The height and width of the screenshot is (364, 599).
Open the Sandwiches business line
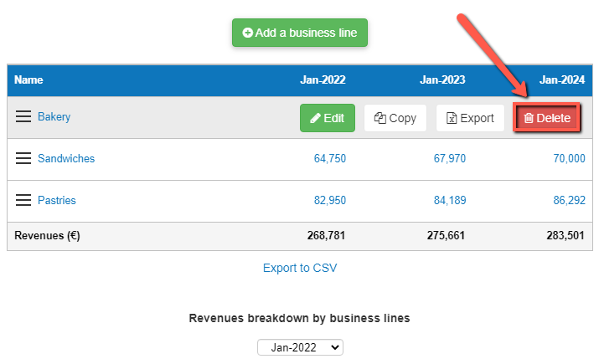(66, 159)
